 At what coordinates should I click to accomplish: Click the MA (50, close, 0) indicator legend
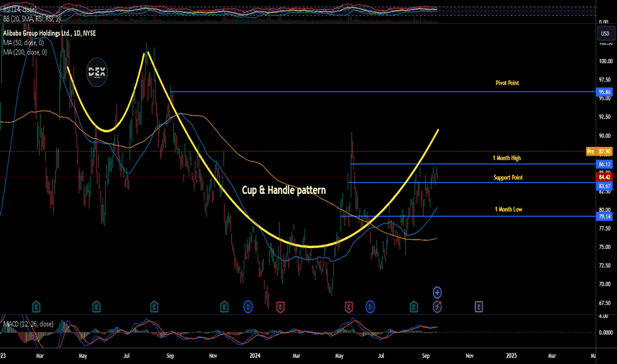point(24,42)
